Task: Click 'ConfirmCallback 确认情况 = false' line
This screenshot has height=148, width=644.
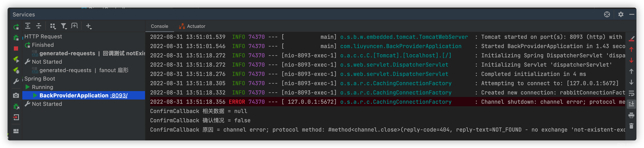Action: [200, 121]
